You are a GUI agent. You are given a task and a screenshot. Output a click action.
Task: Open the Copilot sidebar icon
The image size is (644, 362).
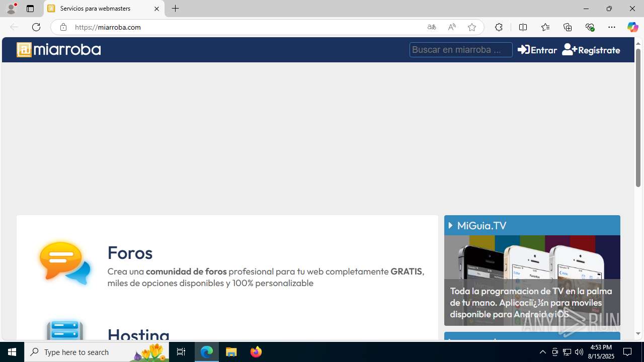pos(632,27)
